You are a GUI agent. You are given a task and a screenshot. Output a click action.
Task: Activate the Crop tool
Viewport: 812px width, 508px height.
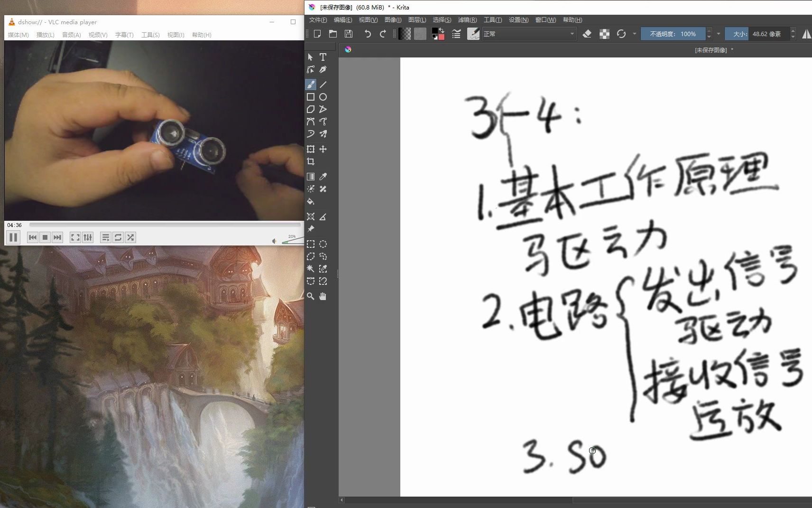pos(311,161)
